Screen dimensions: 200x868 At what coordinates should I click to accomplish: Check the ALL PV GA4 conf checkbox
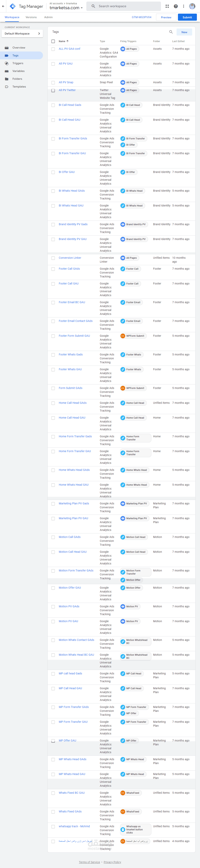click(x=53, y=49)
